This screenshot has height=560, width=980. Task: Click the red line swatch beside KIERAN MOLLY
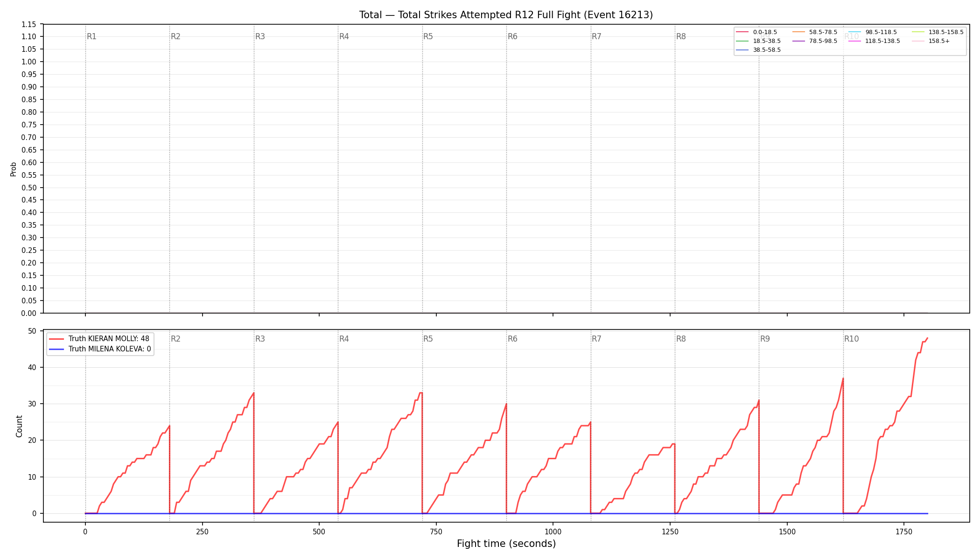point(57,339)
